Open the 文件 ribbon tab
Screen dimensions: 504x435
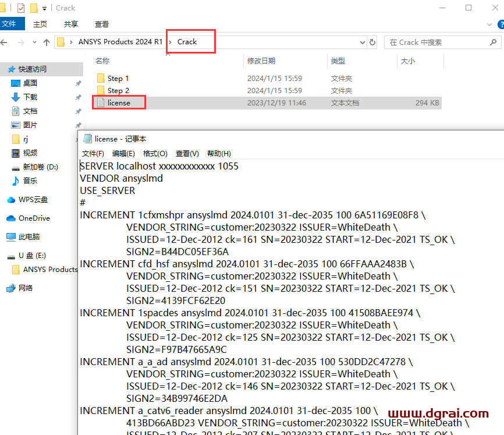click(x=12, y=24)
